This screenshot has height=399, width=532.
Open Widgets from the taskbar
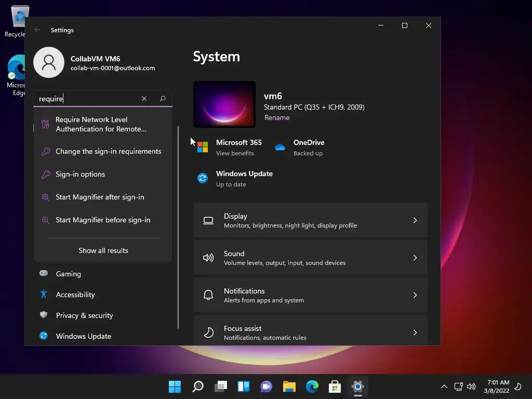(x=244, y=387)
